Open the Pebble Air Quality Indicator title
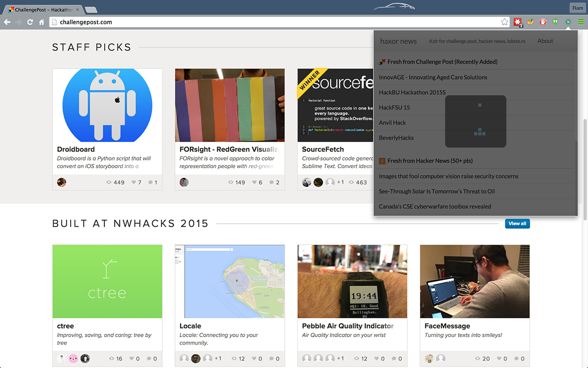Screen dimensions: 588x368 (x=348, y=326)
